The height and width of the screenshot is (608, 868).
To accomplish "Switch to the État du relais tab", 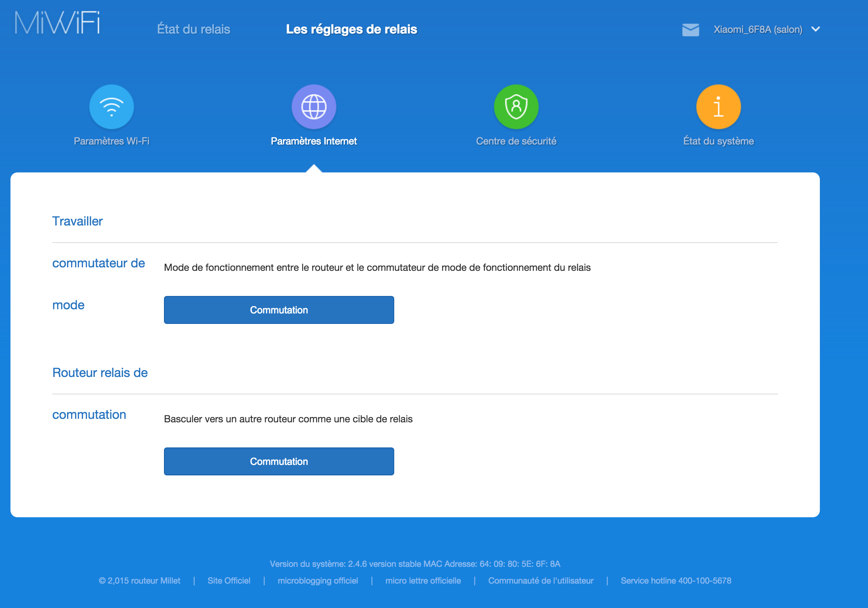I will coord(194,29).
